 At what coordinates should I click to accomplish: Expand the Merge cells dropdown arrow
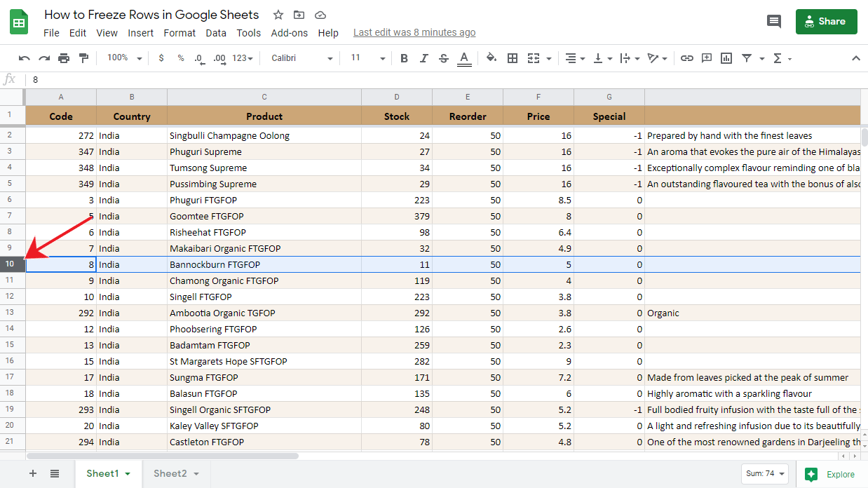[548, 59]
